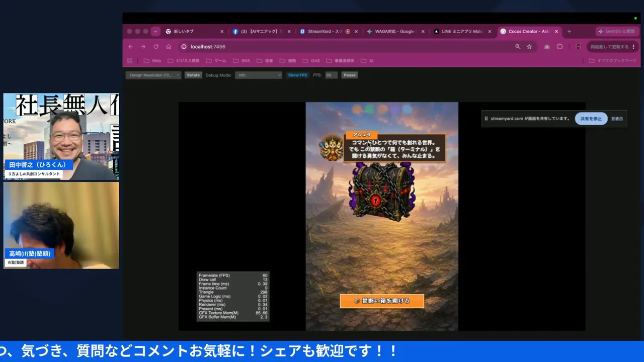Click 田中啓之 video thumbnail

point(61,137)
